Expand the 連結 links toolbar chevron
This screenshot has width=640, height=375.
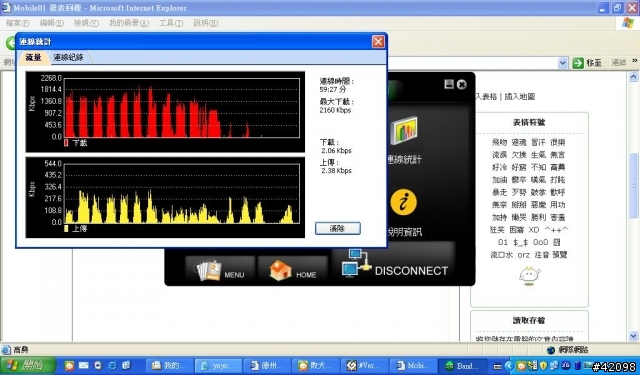[x=635, y=61]
